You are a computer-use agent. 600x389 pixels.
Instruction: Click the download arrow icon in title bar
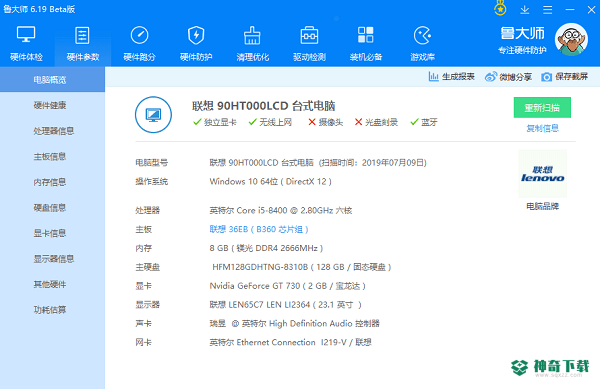(x=525, y=10)
